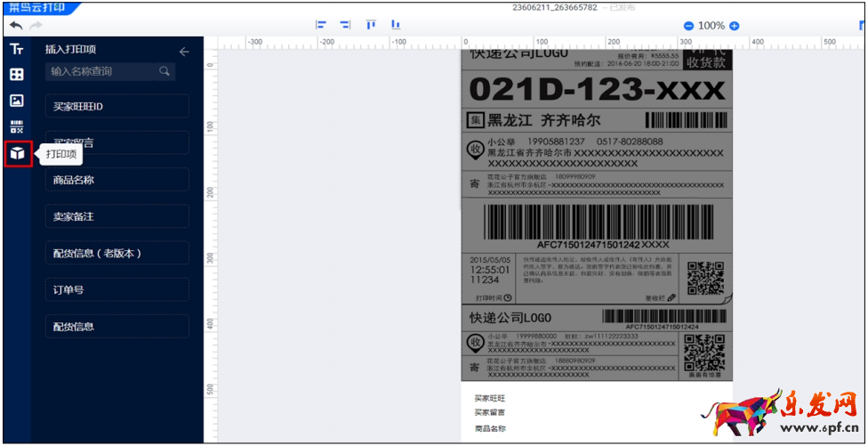Viewport: 868px width, 446px height.
Task: Click the undo arrow icon
Action: click(16, 26)
